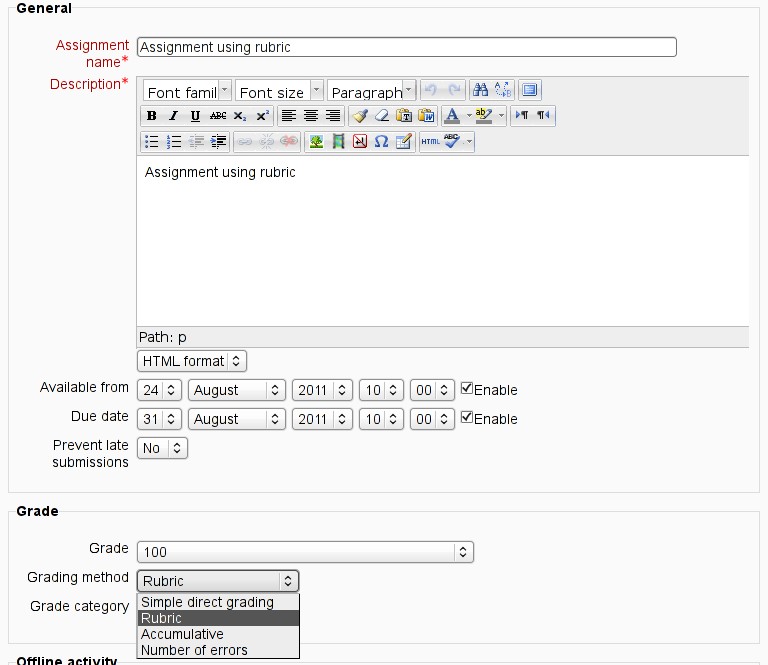Set right-to-left text direction

tap(543, 116)
